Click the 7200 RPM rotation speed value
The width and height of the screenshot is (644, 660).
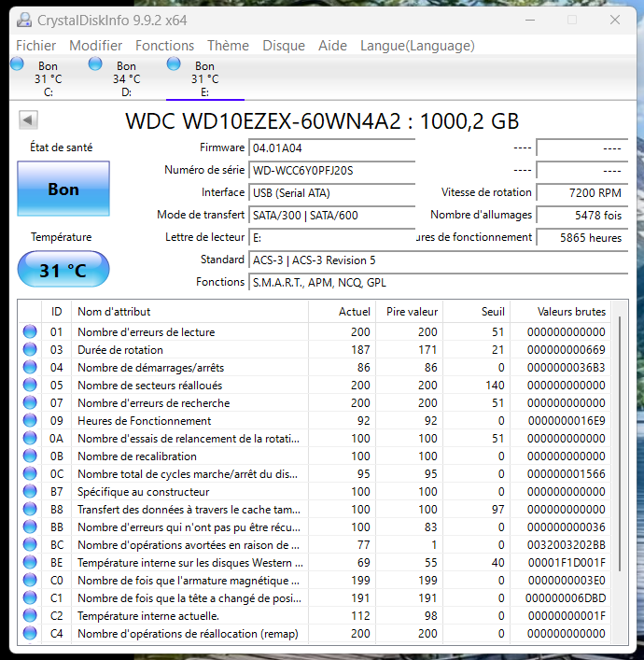(x=582, y=193)
